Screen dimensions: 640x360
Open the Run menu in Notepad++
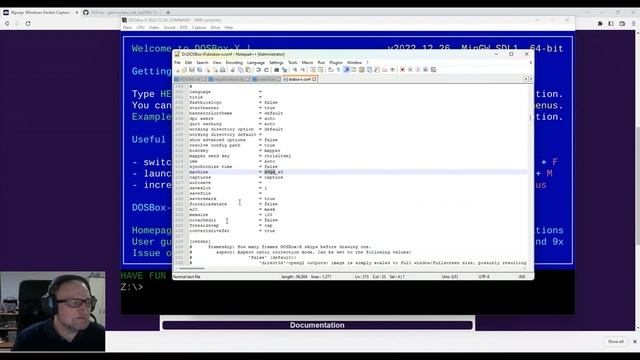[x=321, y=62]
